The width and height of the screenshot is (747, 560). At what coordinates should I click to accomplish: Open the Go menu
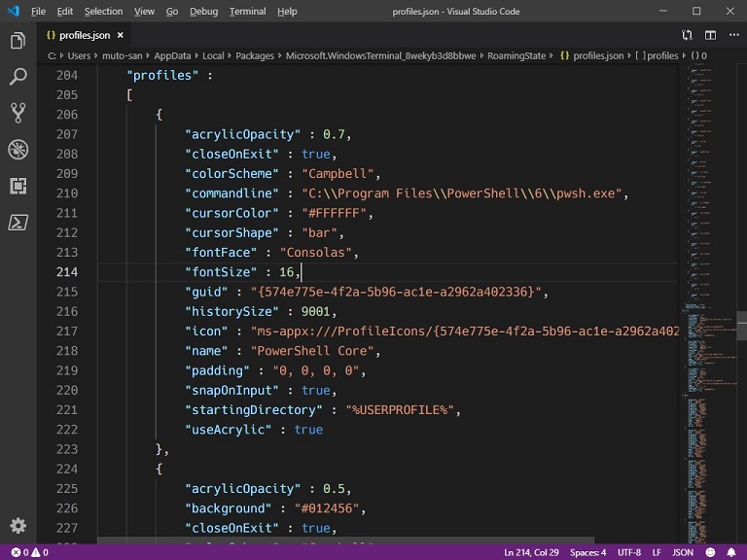pyautogui.click(x=172, y=11)
